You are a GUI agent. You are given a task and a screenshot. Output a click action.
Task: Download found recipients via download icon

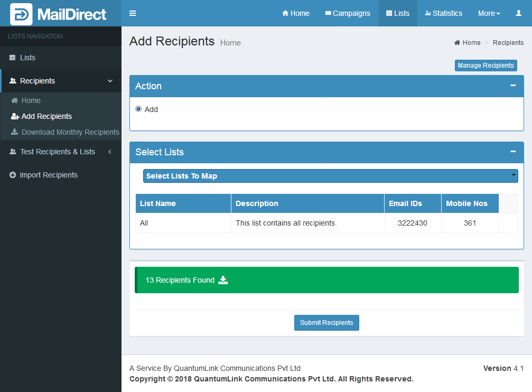click(223, 280)
